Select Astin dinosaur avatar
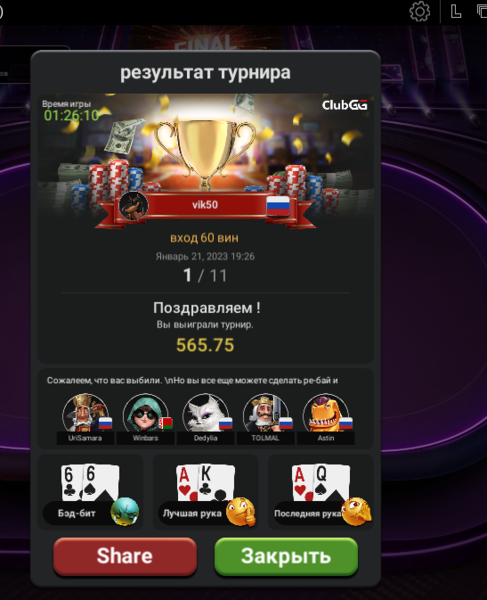This screenshot has width=487, height=600. 326,415
